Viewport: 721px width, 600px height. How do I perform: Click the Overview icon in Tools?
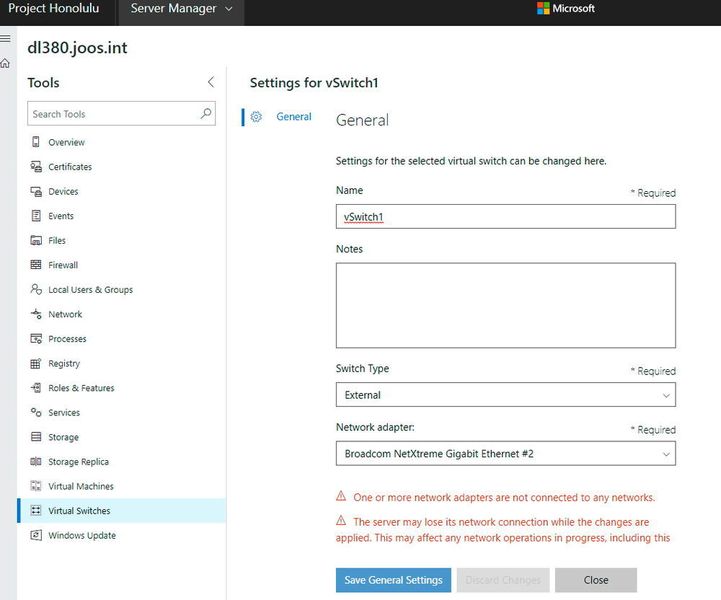pos(35,142)
